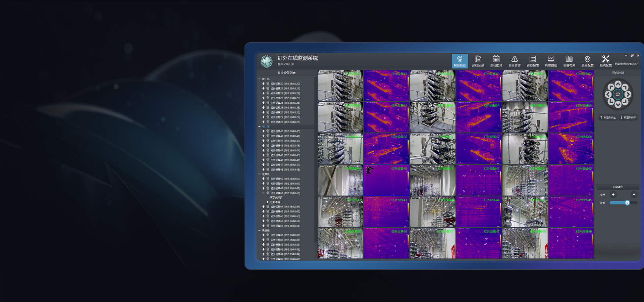The height and width of the screenshot is (302, 644).
Task: Click the 步长 step slider handle
Action: 627,203
